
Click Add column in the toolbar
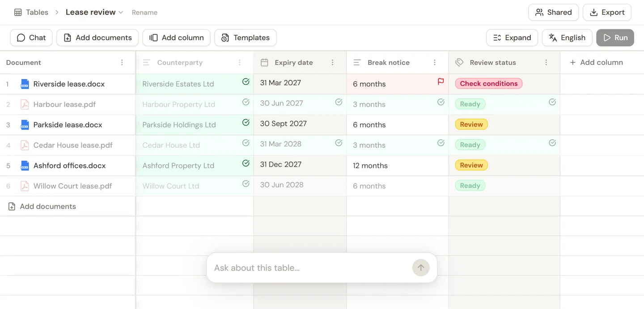click(x=176, y=38)
